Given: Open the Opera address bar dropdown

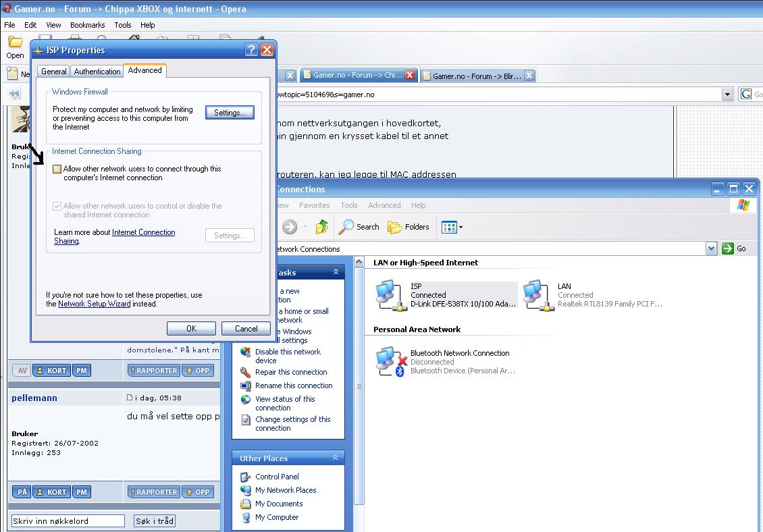Looking at the screenshot, I should click(727, 95).
